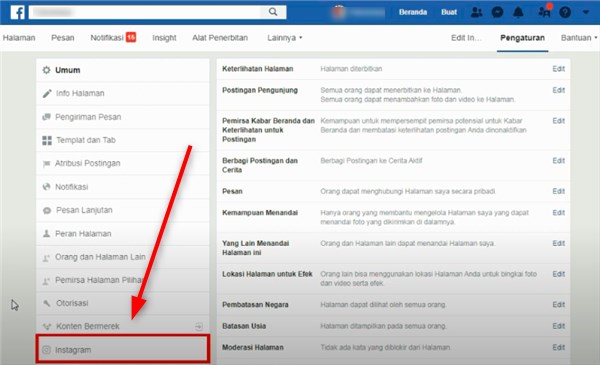Edit Moderasi Halaman setting

coord(558,347)
